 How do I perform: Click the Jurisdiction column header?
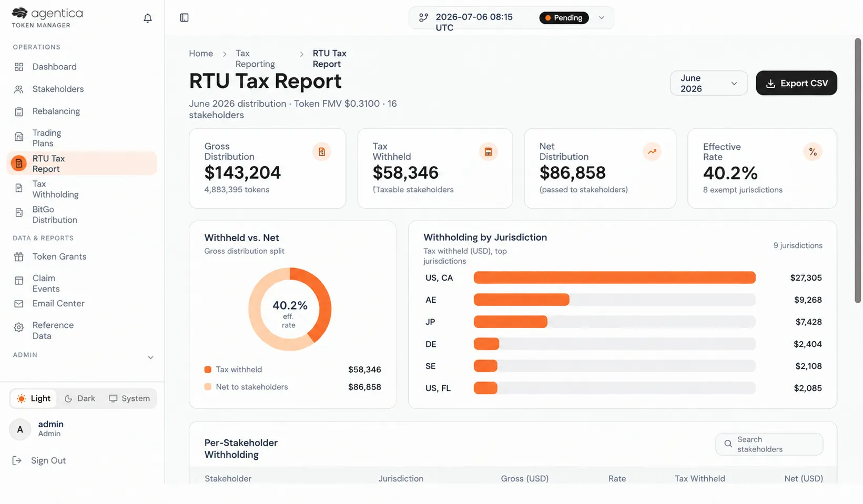click(x=401, y=479)
